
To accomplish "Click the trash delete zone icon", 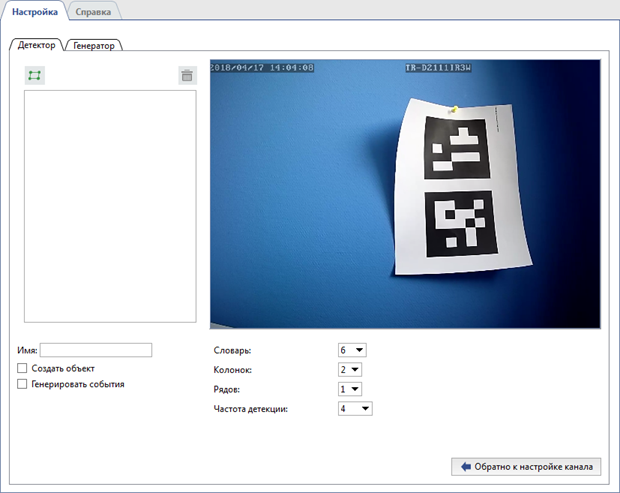I will point(186,75).
